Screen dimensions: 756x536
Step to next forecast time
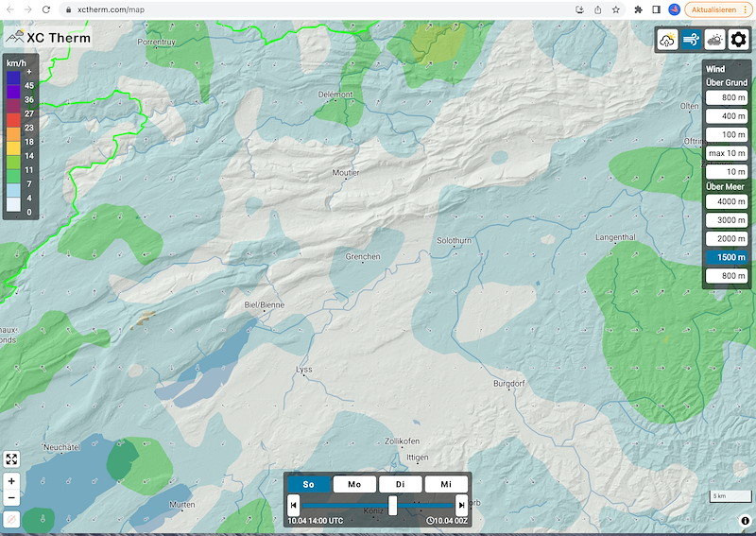coord(461,507)
